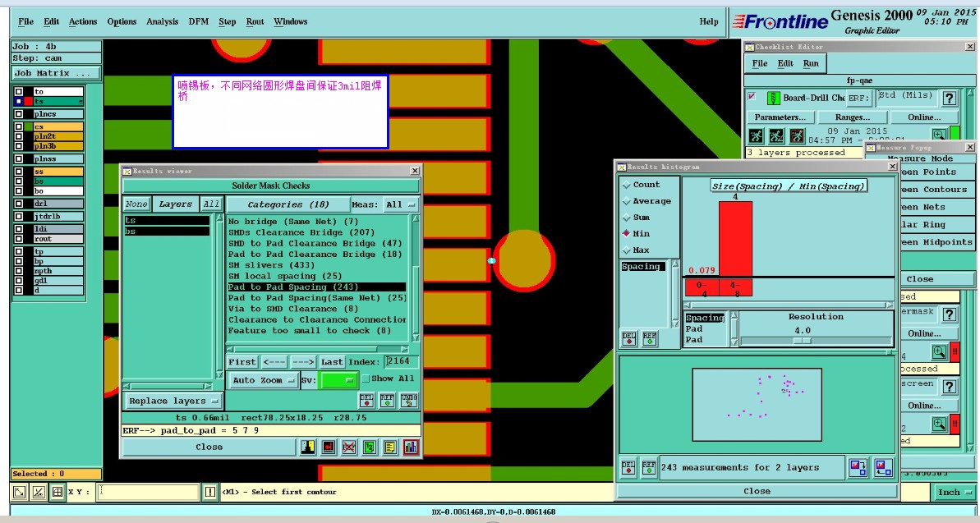
Task: Click second run-action icon in Checklist Editor
Action: coord(776,135)
